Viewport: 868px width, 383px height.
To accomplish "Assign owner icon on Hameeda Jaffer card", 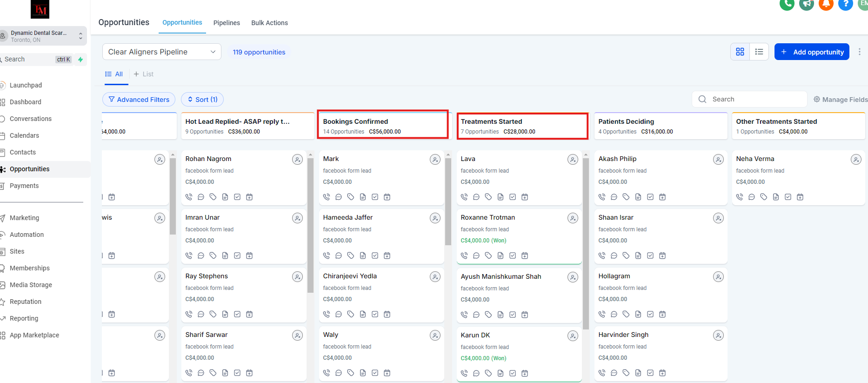I will 435,218.
